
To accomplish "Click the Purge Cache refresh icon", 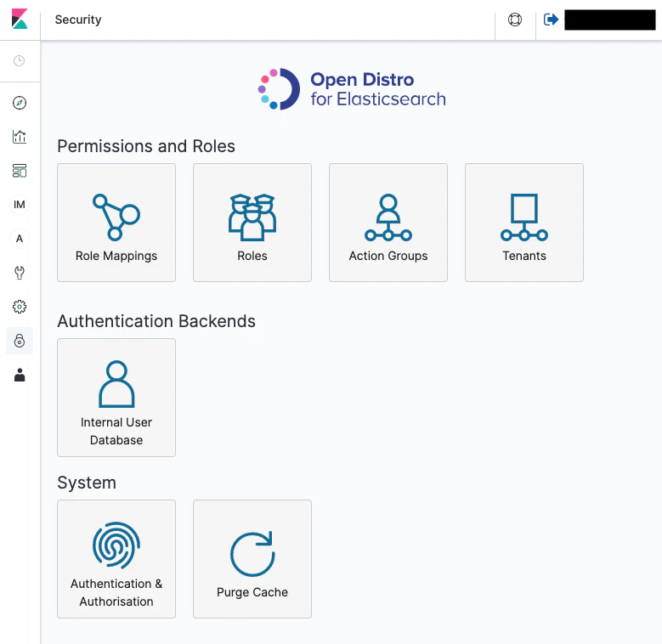I will [x=252, y=554].
